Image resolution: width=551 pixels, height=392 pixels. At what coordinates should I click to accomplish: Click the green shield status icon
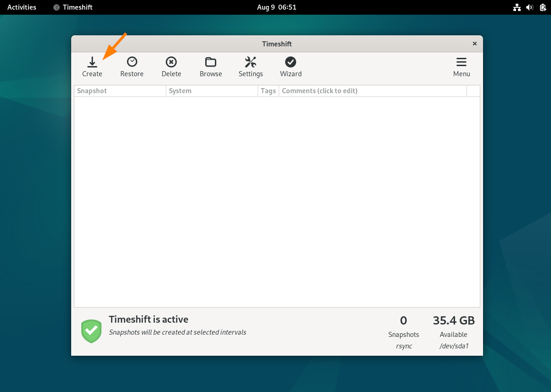[91, 331]
